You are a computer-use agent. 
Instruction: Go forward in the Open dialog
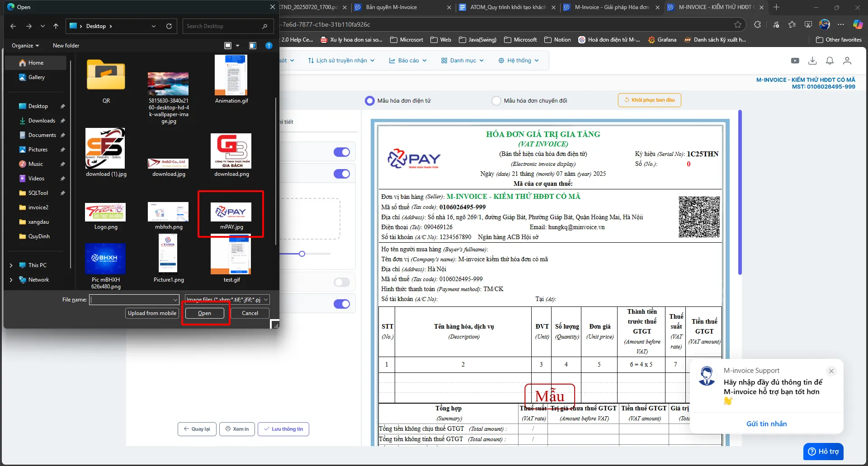[x=29, y=26]
